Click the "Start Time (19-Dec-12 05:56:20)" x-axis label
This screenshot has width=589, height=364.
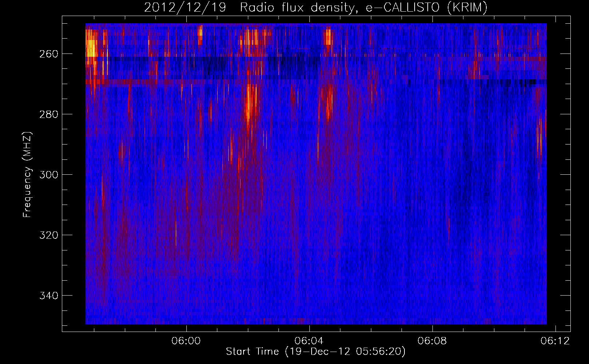point(316,352)
